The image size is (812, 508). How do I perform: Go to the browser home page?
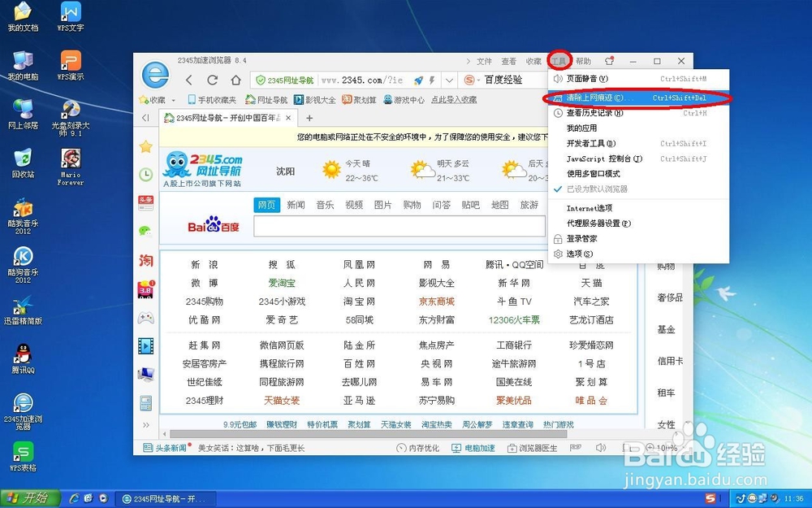[x=236, y=80]
